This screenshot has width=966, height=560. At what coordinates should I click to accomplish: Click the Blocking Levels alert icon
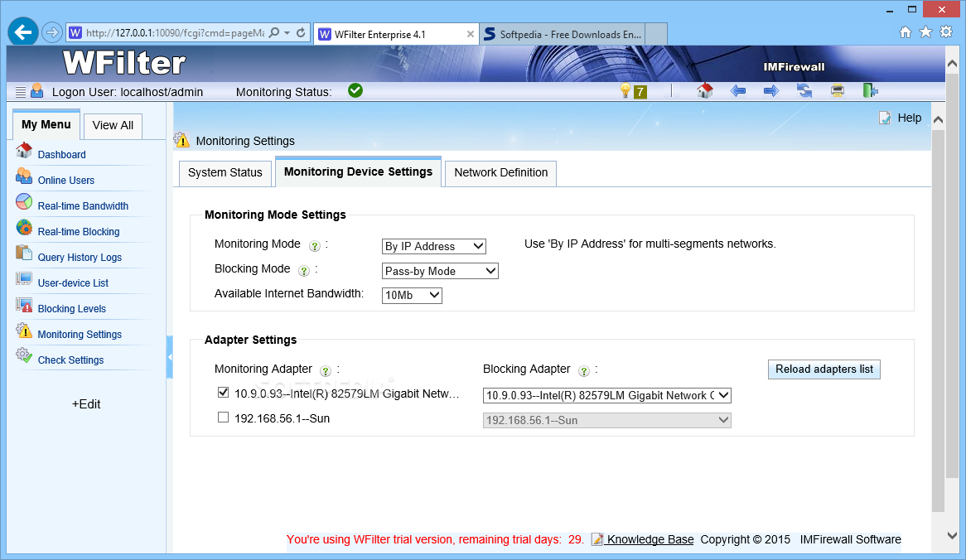pos(24,305)
